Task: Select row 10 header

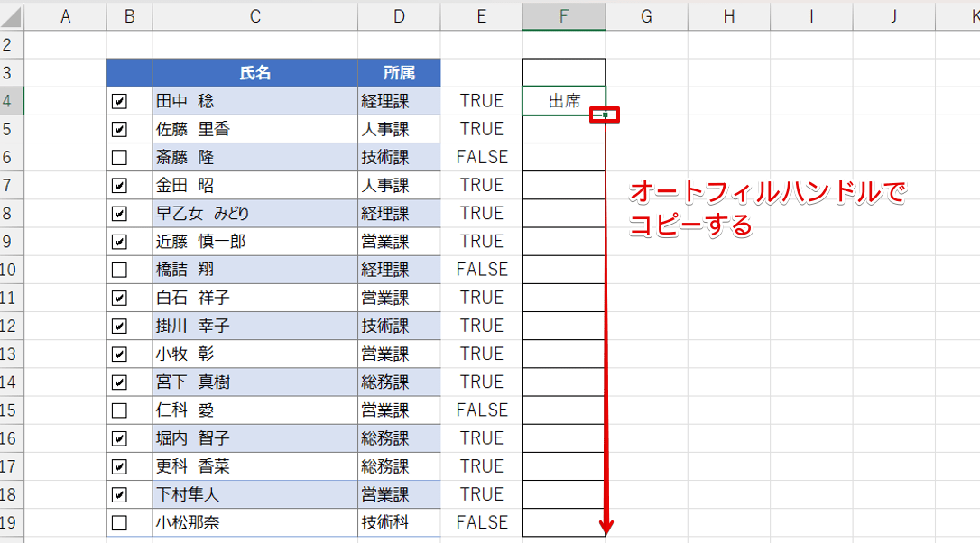Action: 11,270
